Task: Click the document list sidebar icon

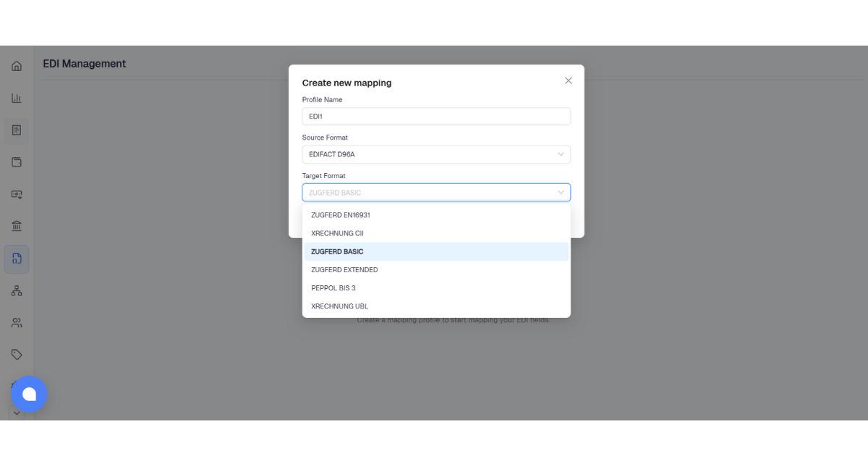Action: (x=17, y=130)
